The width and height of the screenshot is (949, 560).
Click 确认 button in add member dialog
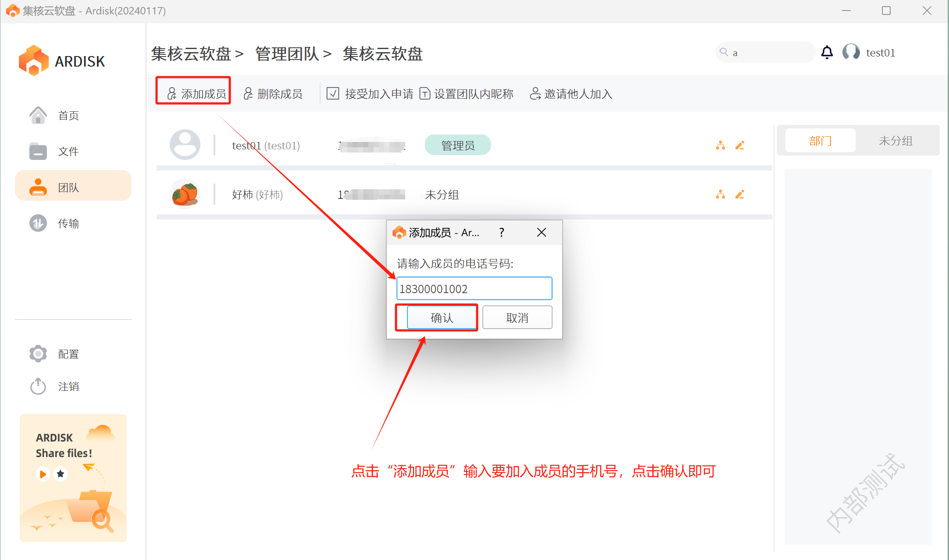point(442,318)
